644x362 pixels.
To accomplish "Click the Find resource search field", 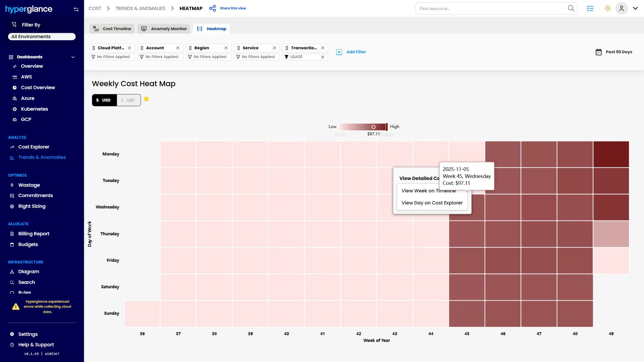I will (486, 8).
